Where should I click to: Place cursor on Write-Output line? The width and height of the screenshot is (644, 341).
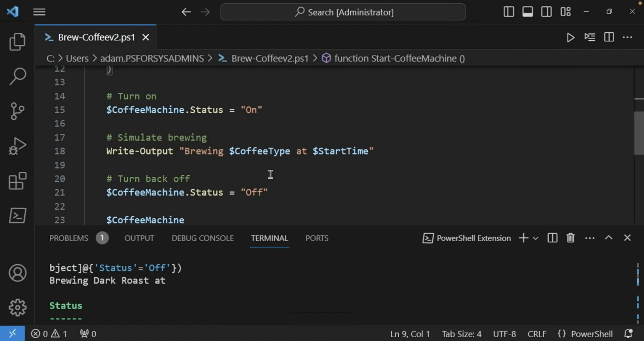tap(240, 151)
